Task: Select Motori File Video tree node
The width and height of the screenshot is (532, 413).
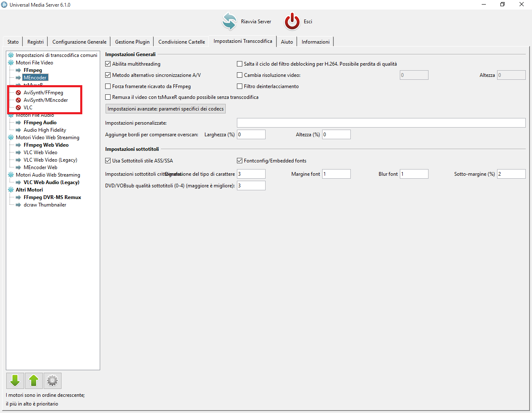Action: point(34,63)
